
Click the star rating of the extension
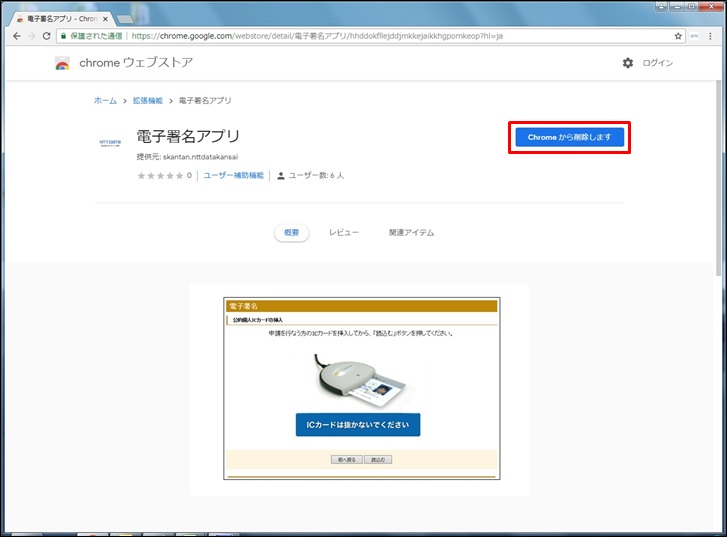[160, 175]
